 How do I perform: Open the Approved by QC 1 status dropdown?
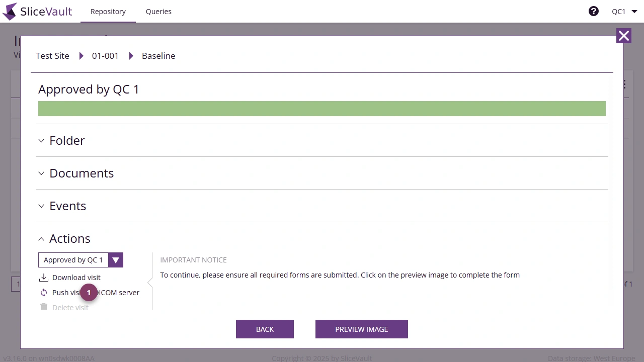coord(116,260)
